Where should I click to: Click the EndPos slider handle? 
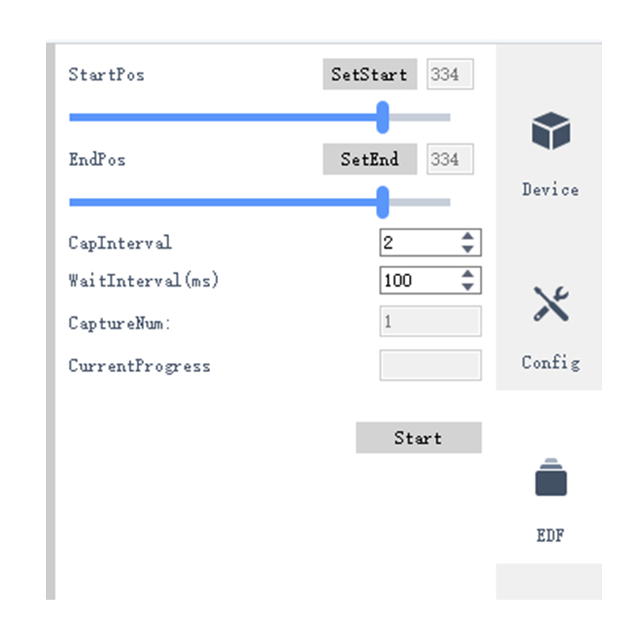point(383,202)
